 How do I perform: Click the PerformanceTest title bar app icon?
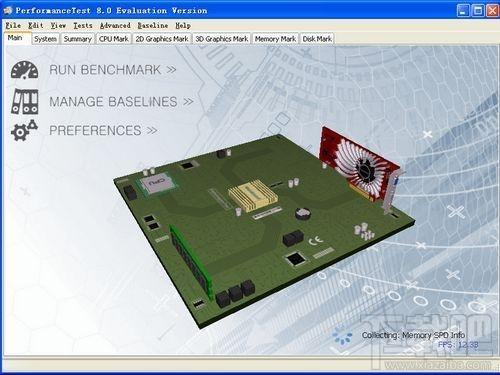point(7,11)
